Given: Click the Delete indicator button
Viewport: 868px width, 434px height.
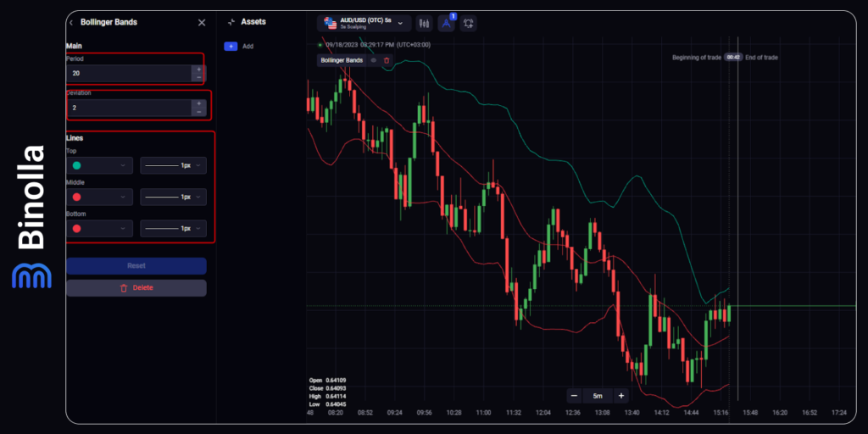Looking at the screenshot, I should tap(136, 288).
